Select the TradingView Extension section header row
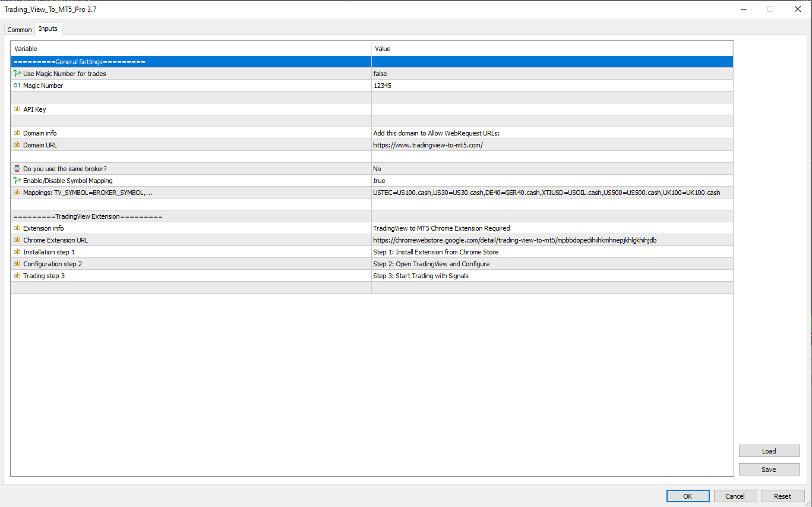This screenshot has height=507, width=812. click(372, 216)
